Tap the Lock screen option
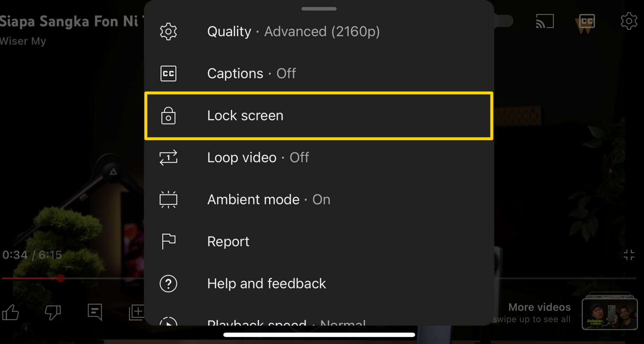This screenshot has width=644, height=344. (x=318, y=116)
